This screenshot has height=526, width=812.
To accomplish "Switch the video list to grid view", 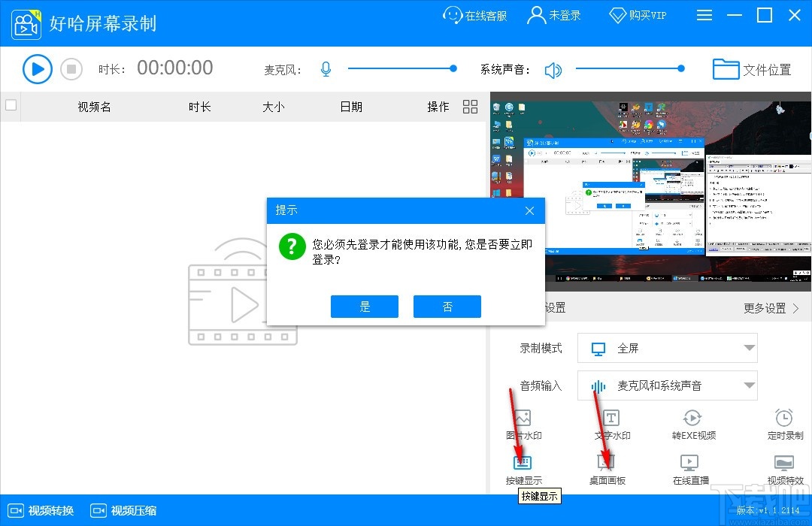I will pyautogui.click(x=470, y=106).
